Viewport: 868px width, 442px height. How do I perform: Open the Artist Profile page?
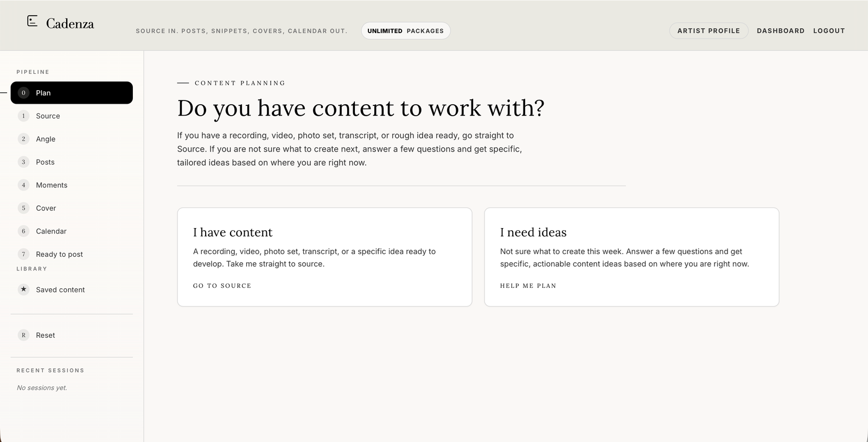click(x=709, y=31)
